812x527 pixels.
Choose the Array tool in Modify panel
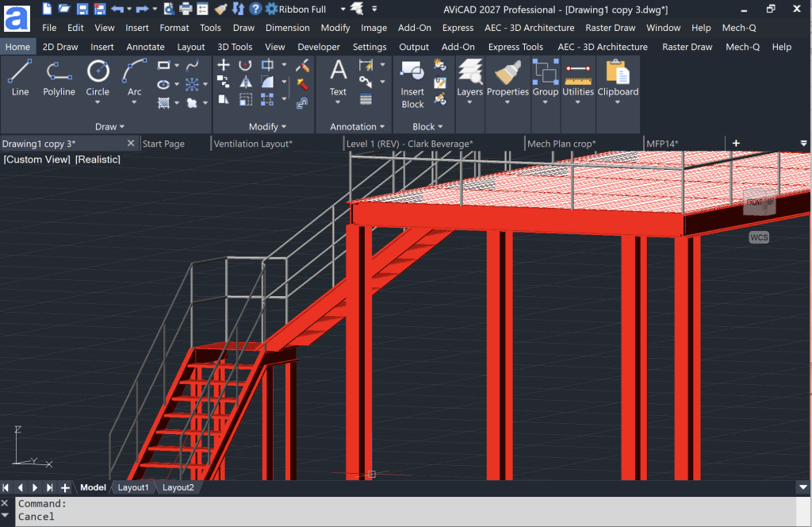coord(267,99)
